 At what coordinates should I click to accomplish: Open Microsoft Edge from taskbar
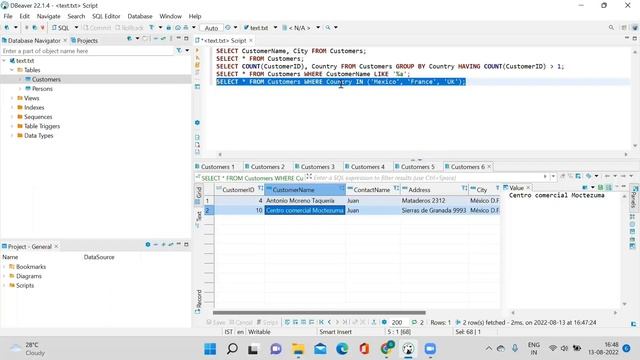point(342,349)
